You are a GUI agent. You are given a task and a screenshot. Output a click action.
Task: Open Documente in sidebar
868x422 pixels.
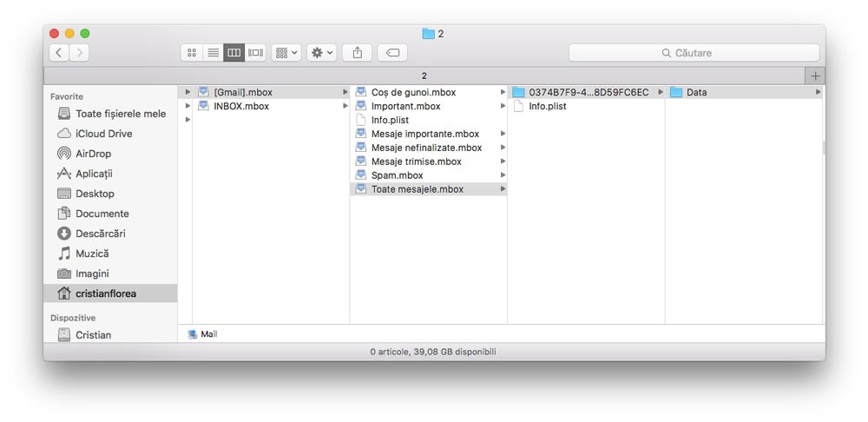click(111, 214)
